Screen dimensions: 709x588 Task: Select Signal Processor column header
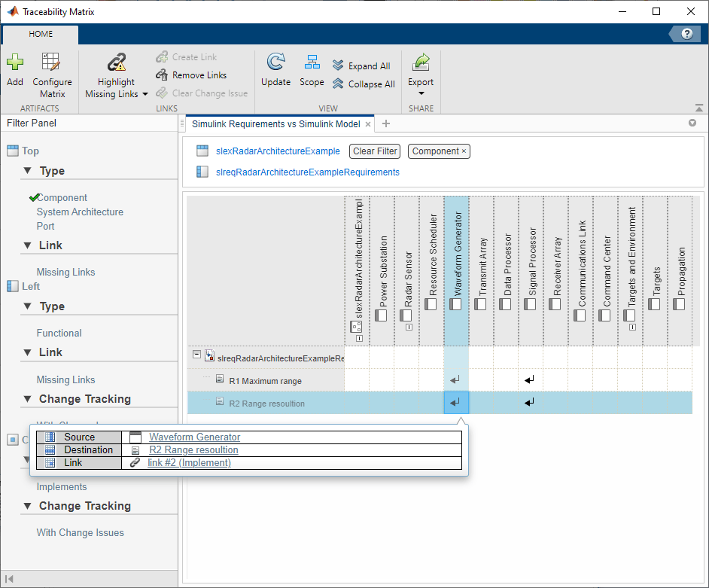531,271
